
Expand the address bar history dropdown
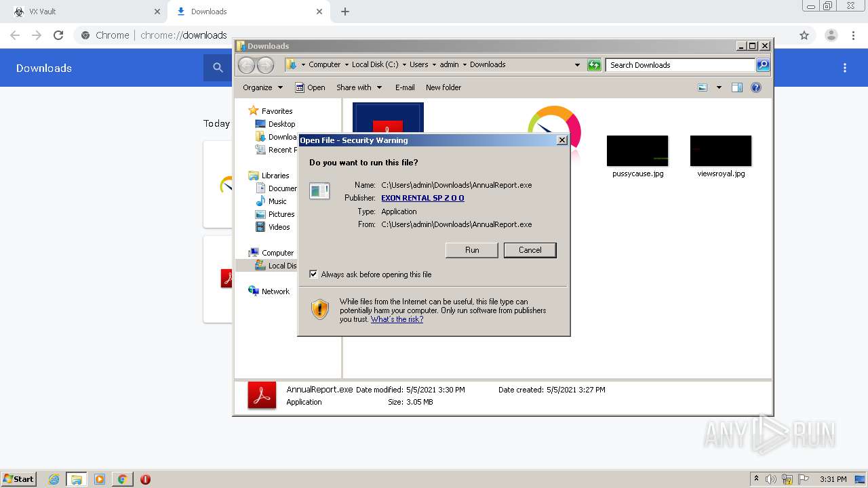[x=577, y=65]
